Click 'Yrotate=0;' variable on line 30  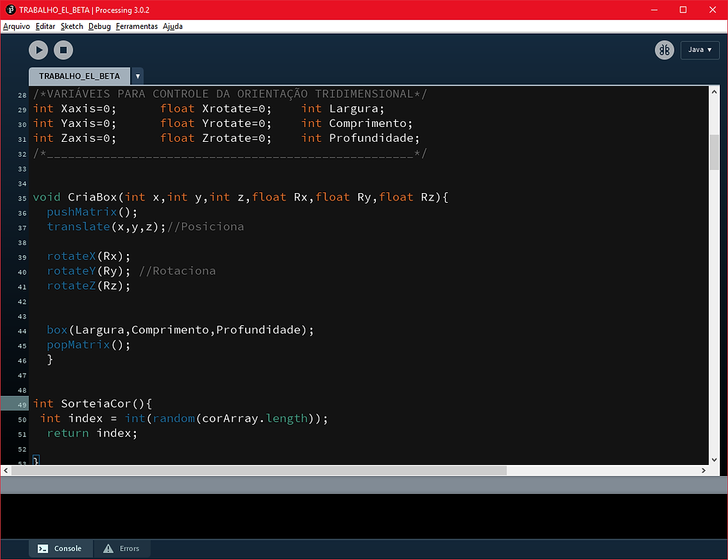(x=237, y=123)
